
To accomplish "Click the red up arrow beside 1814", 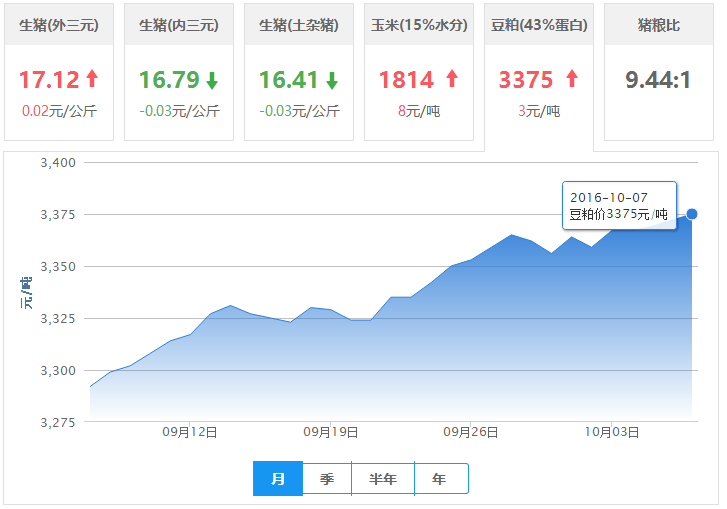I will click(x=452, y=78).
